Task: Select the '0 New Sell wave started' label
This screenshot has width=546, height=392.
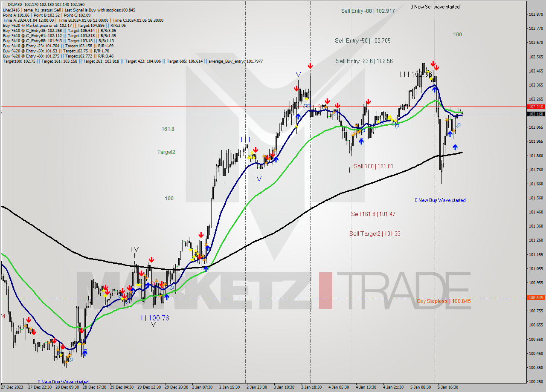Action: (x=435, y=7)
